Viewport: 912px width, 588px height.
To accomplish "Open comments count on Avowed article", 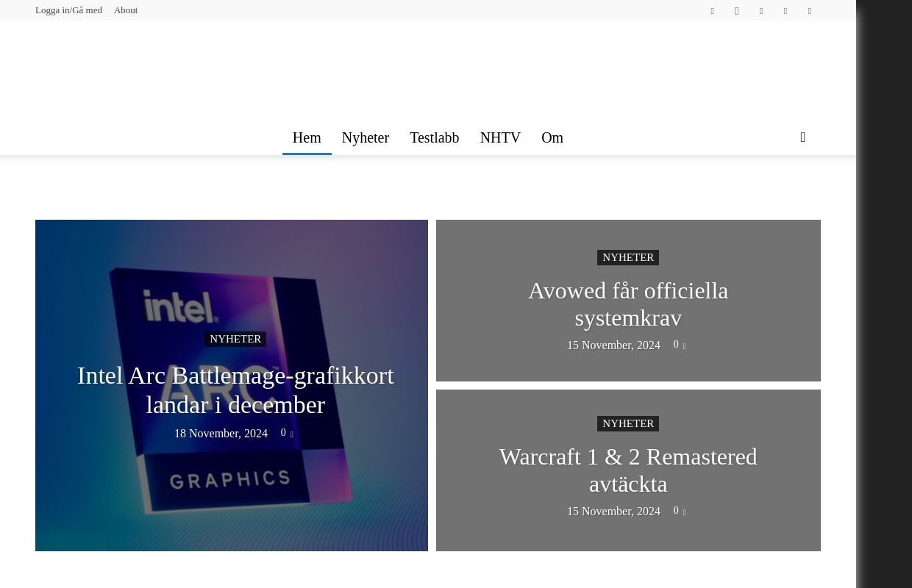I will tap(680, 345).
